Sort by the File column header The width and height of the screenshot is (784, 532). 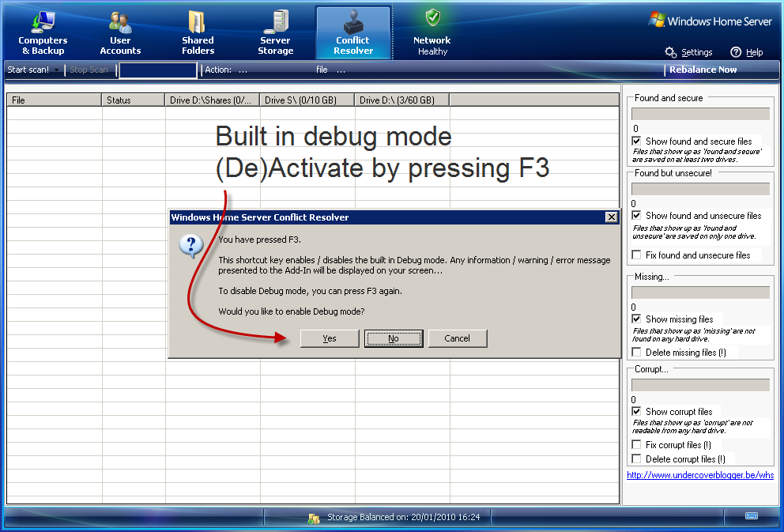54,100
